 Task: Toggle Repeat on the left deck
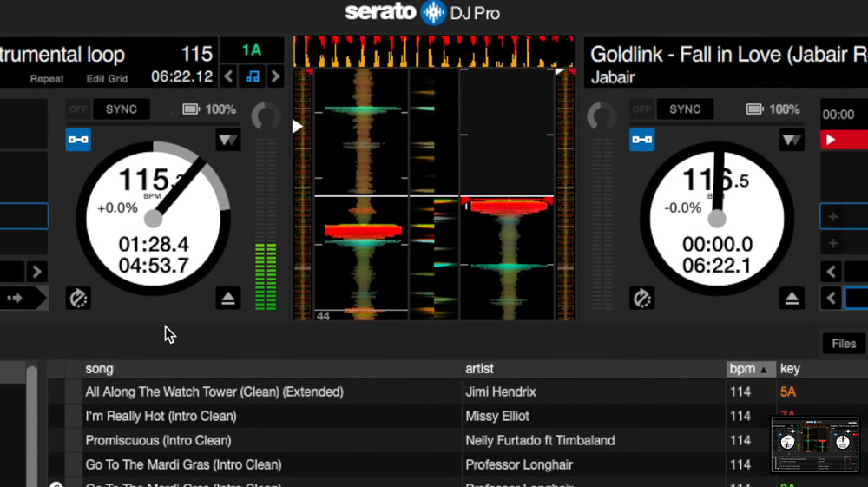pyautogui.click(x=47, y=79)
